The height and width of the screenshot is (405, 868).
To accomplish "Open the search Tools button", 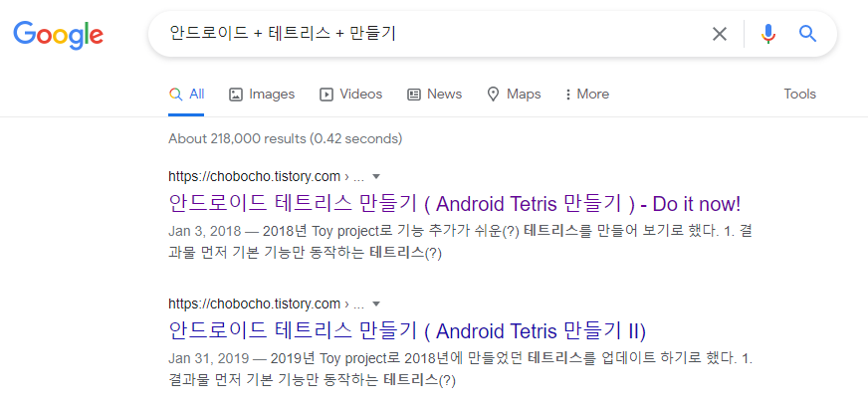I will pos(800,95).
